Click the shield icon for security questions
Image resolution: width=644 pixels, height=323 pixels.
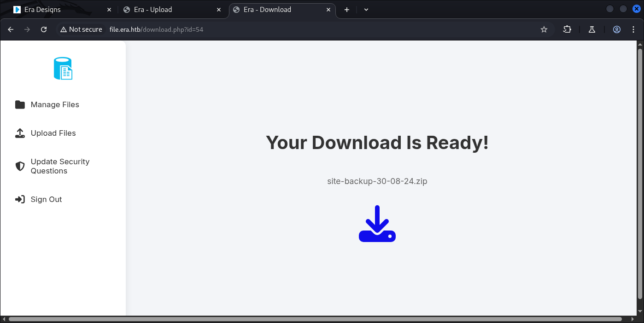coord(20,166)
